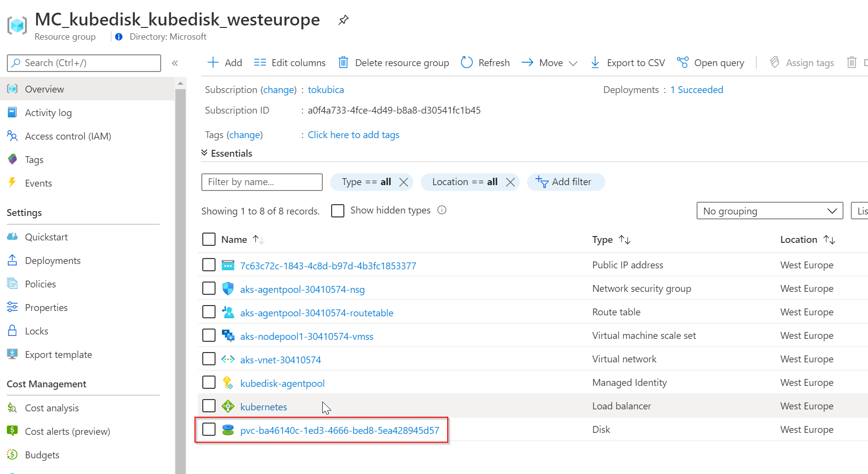The image size is (868, 474).
Task: Click the Refresh icon in toolbar
Action: click(x=467, y=63)
